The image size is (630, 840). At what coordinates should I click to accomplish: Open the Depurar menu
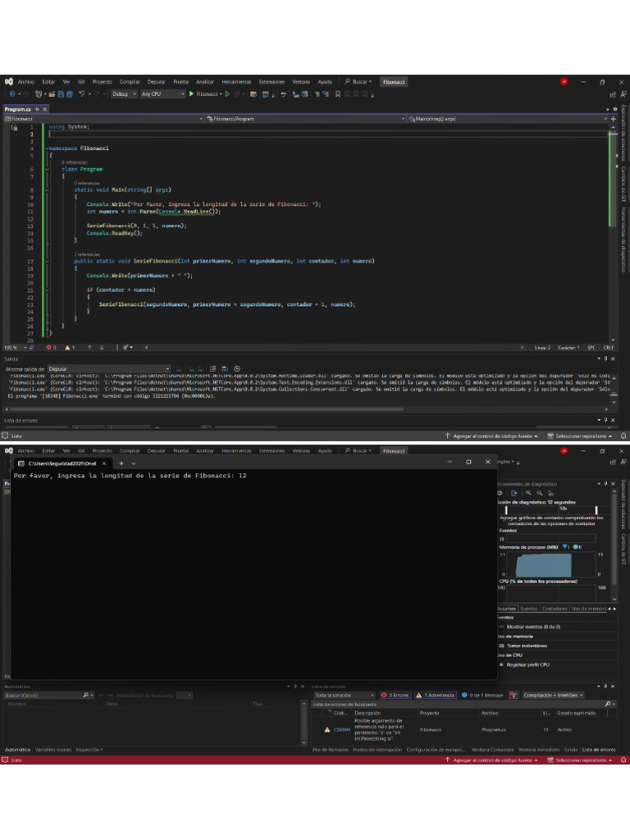pyautogui.click(x=156, y=82)
